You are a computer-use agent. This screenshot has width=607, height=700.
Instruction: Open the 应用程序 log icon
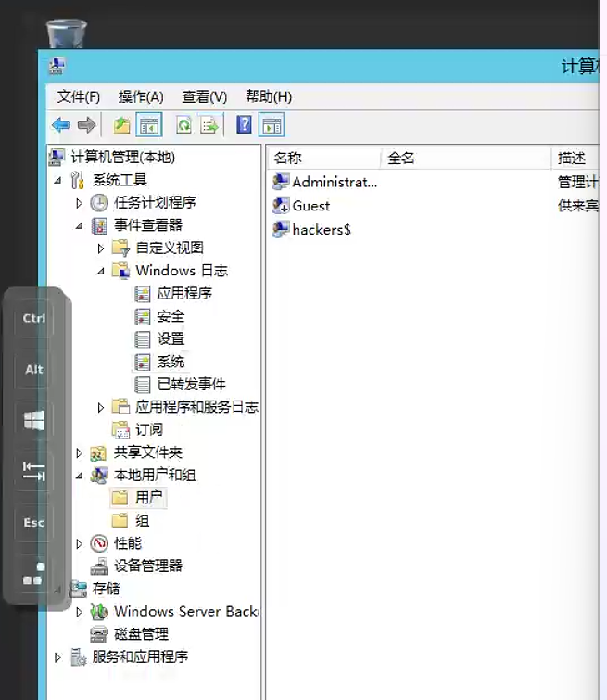click(143, 293)
